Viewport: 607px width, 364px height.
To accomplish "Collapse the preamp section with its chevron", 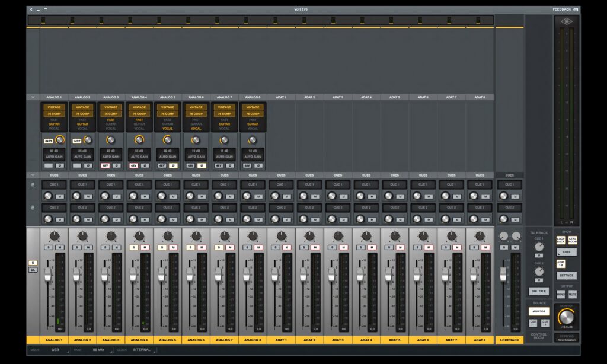I will coord(33,97).
